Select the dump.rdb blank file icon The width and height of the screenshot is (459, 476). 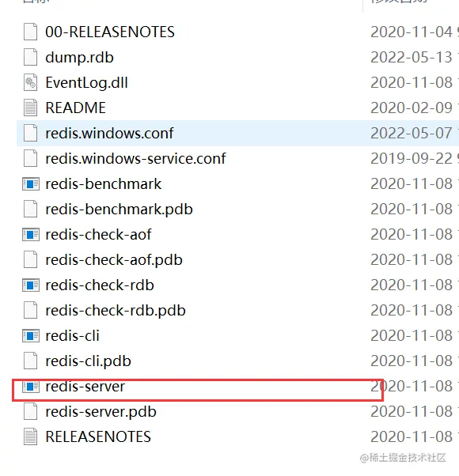point(31,58)
